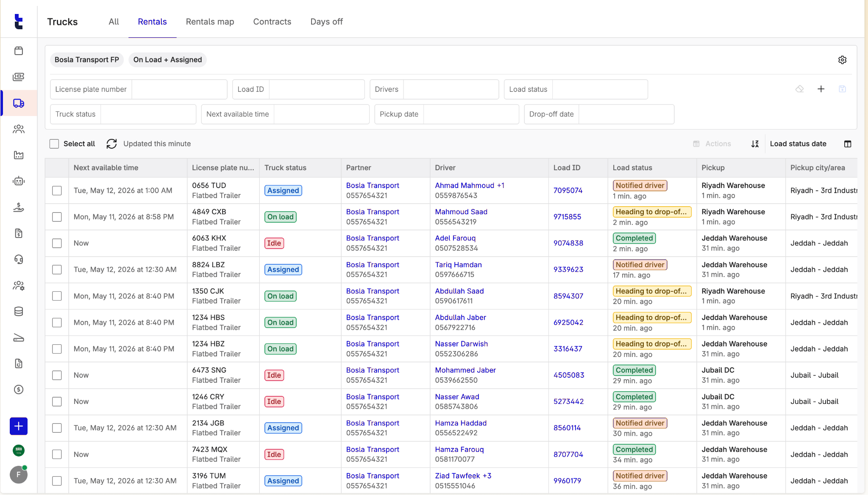Check the row checkbox for 4849 CXB
This screenshot has width=868, height=495.
57,217
